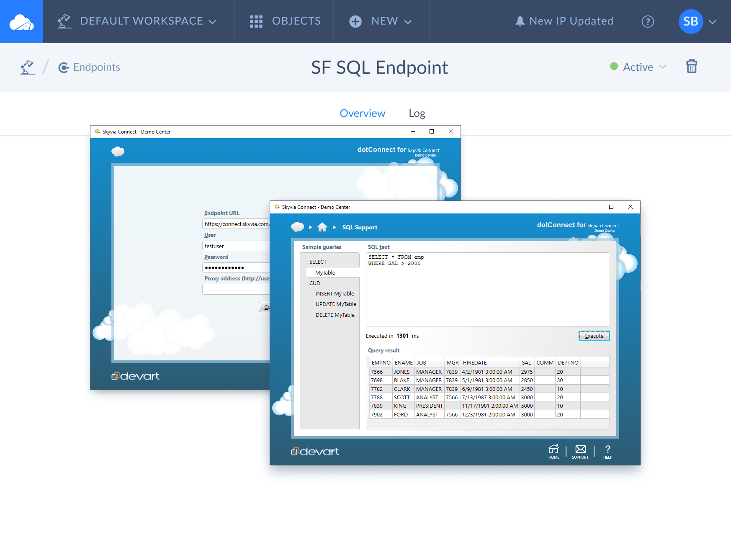
Task: Open the New dropdown menu
Action: pyautogui.click(x=381, y=21)
